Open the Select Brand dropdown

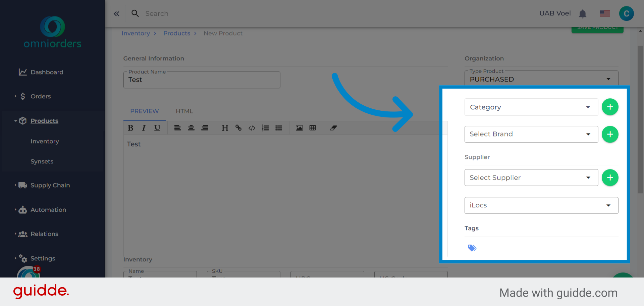pyautogui.click(x=531, y=134)
